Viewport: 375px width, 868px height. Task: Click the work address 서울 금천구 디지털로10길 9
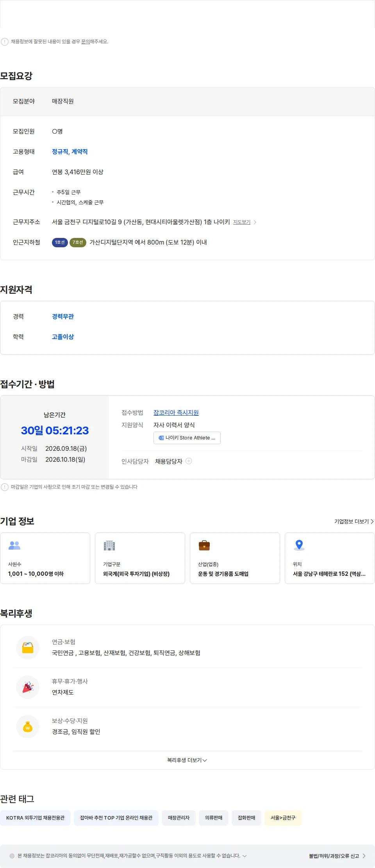coord(141,222)
